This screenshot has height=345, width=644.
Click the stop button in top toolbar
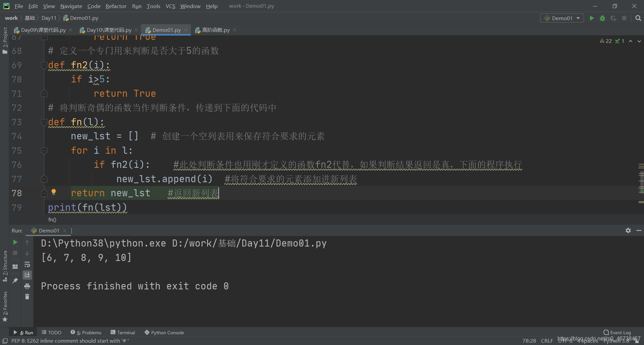pos(624,18)
